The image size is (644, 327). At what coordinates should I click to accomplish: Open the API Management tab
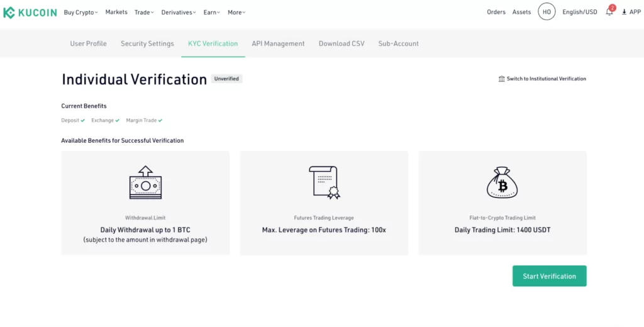[x=278, y=43]
